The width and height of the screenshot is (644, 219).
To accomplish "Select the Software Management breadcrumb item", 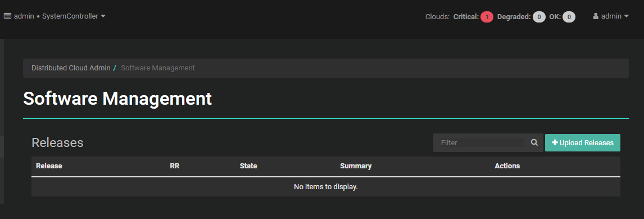I will point(158,68).
